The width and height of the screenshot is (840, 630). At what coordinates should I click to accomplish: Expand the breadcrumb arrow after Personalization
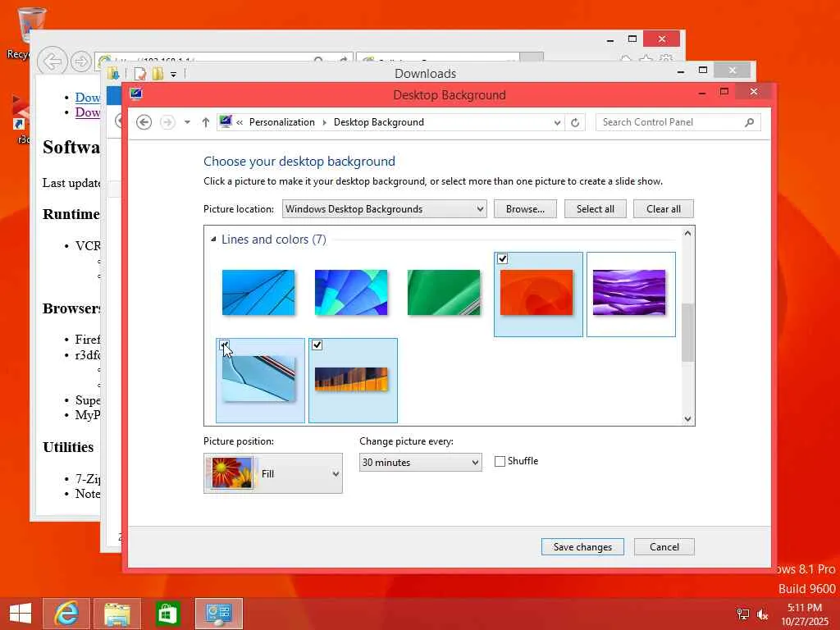324,122
